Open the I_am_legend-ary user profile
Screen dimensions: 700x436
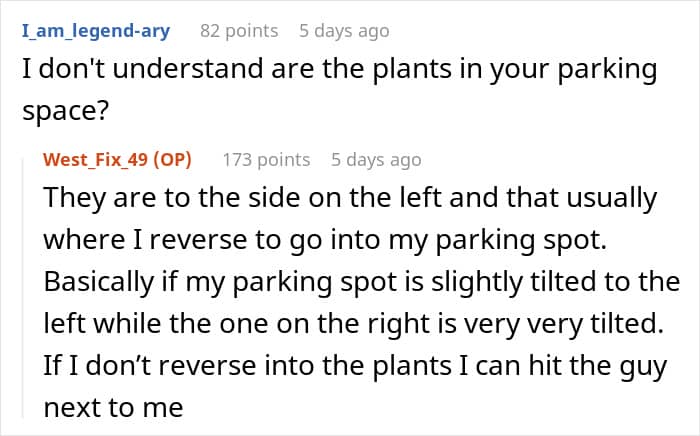coord(95,31)
